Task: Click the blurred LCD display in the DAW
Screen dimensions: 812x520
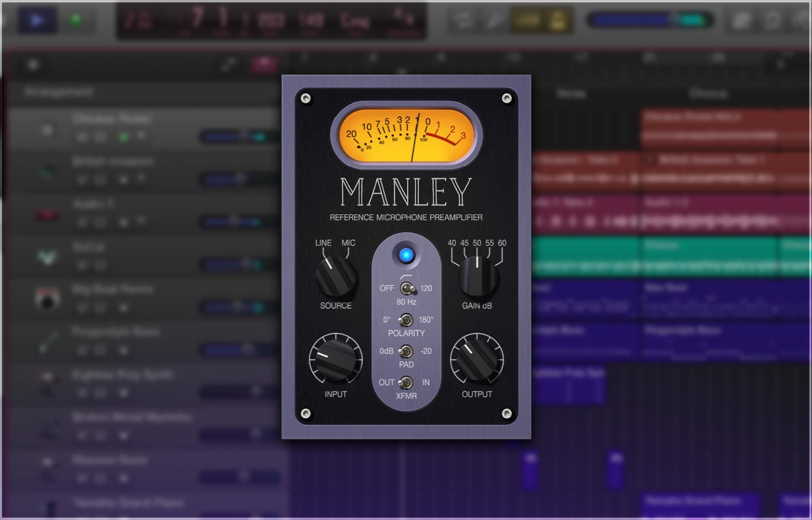Action: pos(271,20)
